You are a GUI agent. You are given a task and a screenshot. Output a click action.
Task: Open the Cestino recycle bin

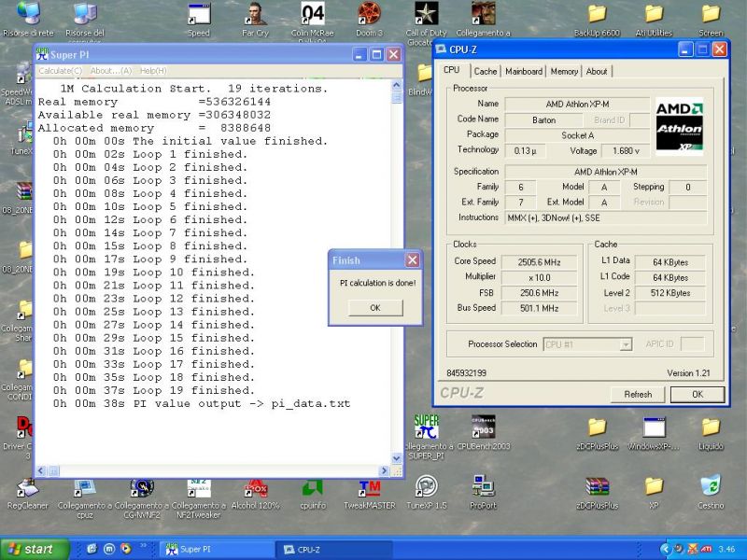711,494
